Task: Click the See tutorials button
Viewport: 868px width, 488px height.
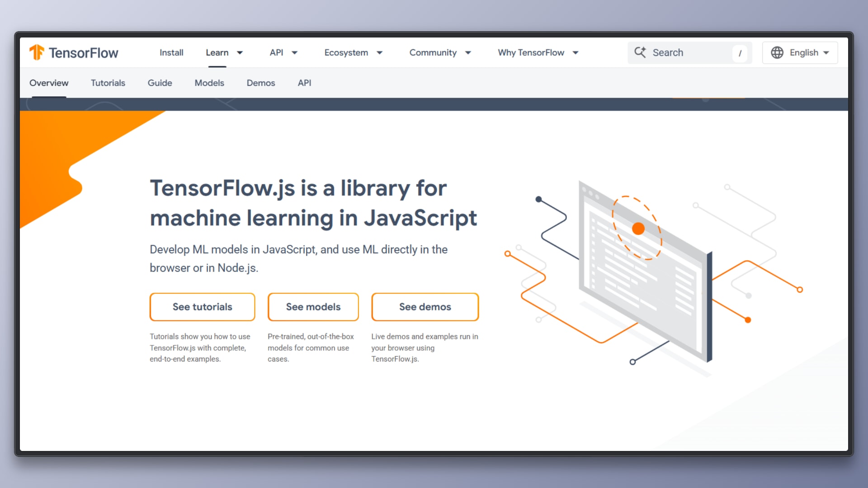Action: [202, 307]
